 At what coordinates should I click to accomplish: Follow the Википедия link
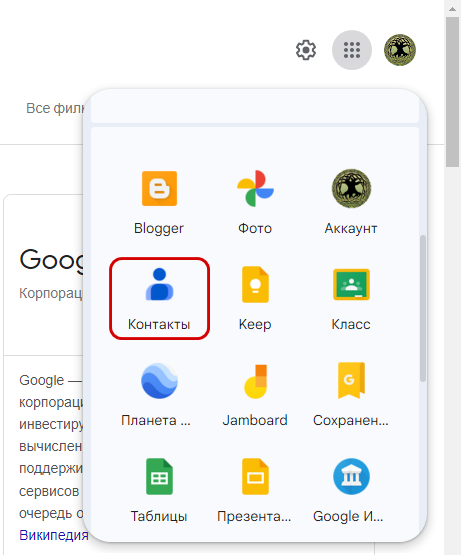(x=54, y=535)
